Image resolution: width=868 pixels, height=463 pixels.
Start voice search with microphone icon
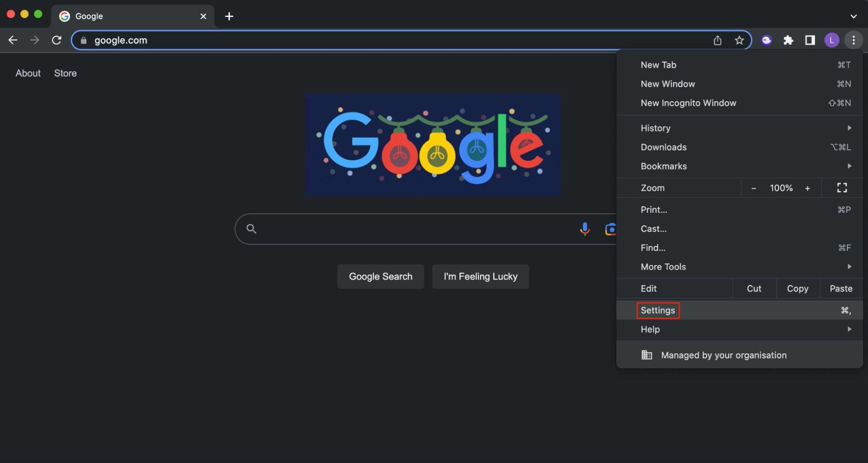point(584,229)
